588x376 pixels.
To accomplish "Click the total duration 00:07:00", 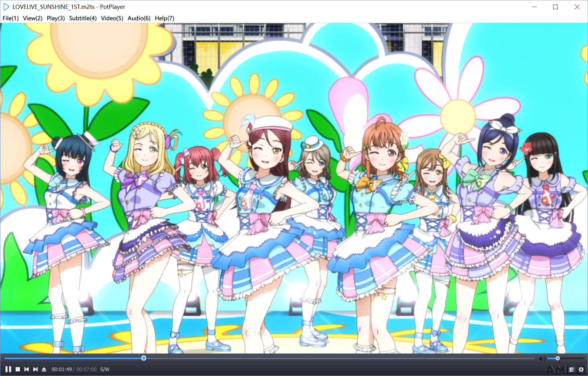I will pos(86,370).
